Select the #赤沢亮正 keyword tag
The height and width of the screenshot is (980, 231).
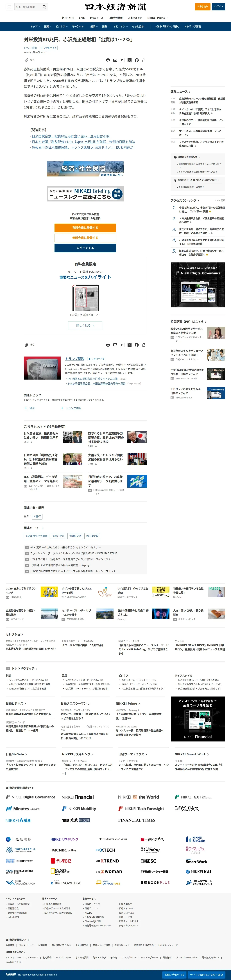coord(58,536)
